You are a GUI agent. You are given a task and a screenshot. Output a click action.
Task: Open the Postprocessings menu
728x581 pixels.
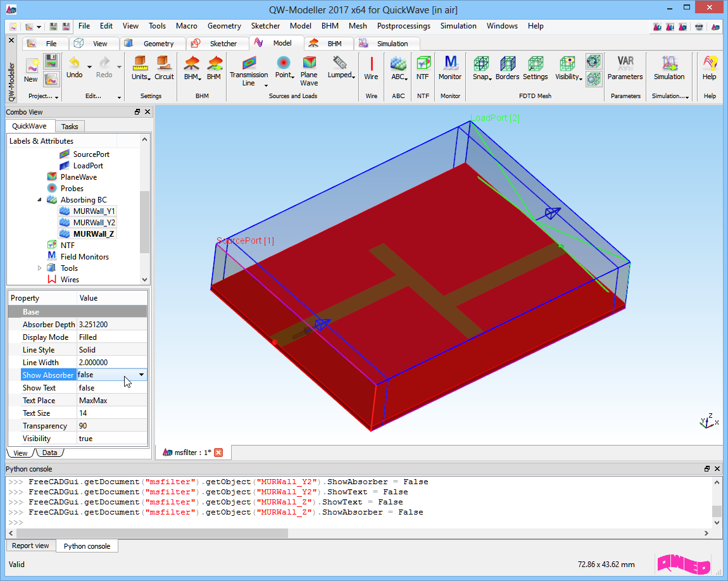click(x=403, y=26)
